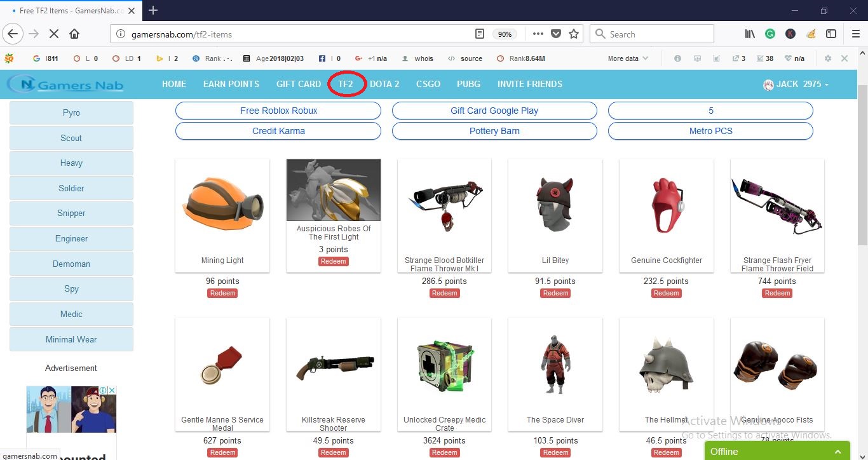The width and height of the screenshot is (868, 460).
Task: Open the EARN POINTS menu item
Action: click(x=231, y=83)
